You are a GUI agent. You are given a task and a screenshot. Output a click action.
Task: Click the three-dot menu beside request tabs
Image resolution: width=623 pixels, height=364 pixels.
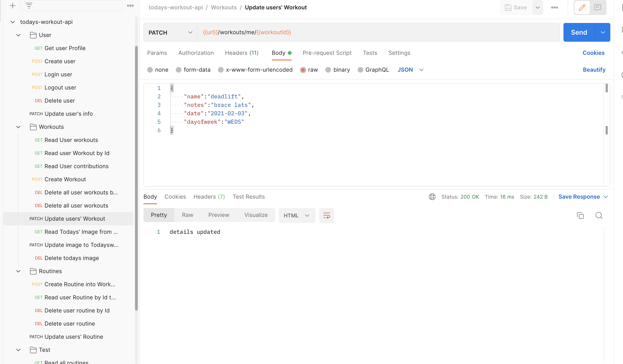[130, 5]
